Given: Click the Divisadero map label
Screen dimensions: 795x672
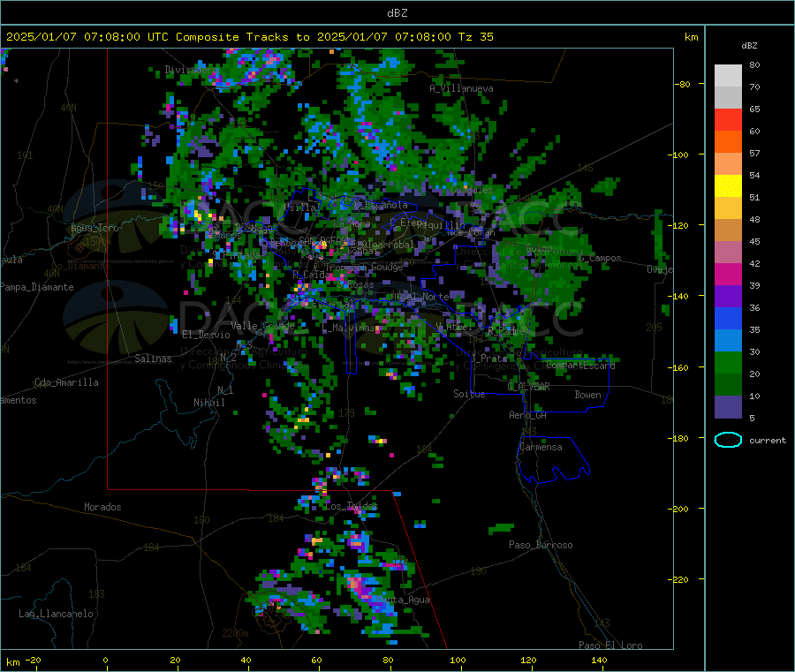Looking at the screenshot, I should (x=191, y=70).
